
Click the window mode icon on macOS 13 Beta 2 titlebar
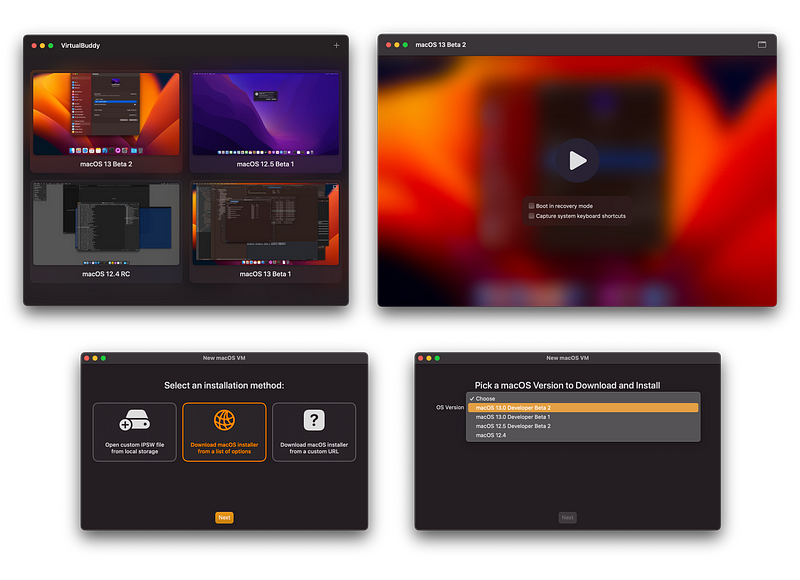tap(761, 44)
